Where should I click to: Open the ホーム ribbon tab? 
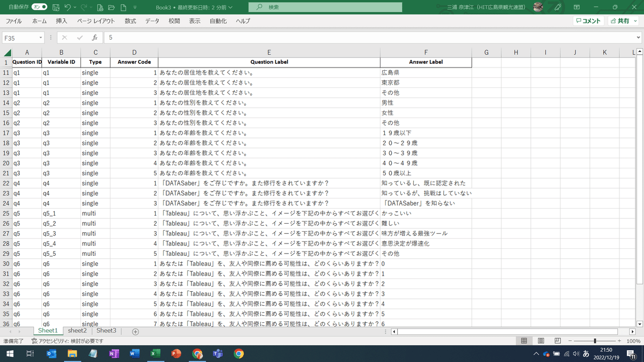(39, 21)
